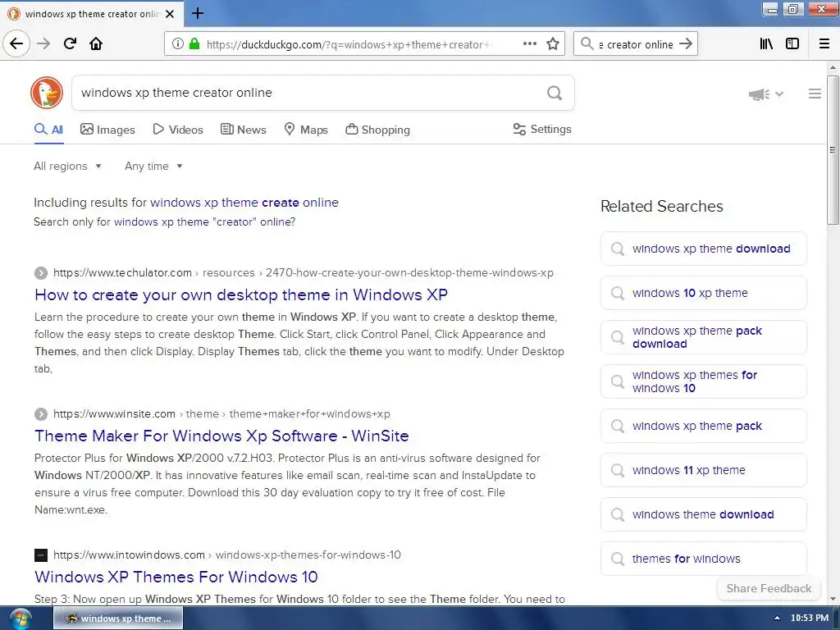The height and width of the screenshot is (630, 840).
Task: Click the taskbar clock 10:53 PM
Action: click(x=809, y=619)
